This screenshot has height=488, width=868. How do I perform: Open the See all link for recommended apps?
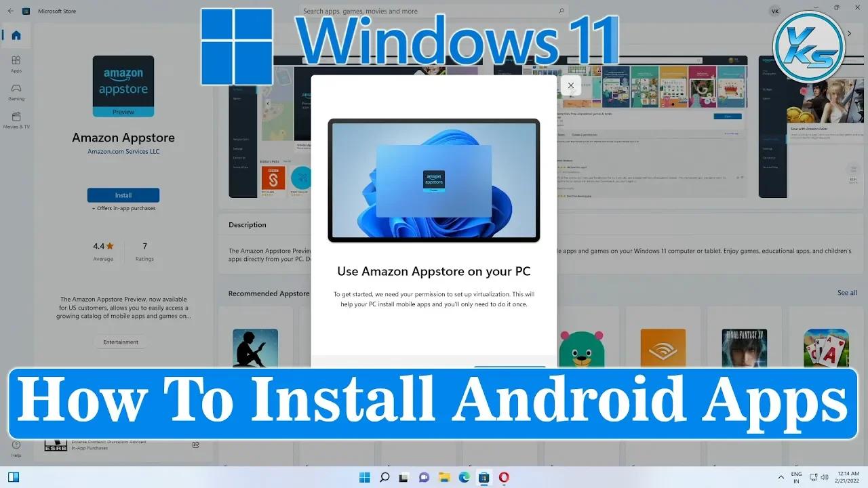point(847,292)
